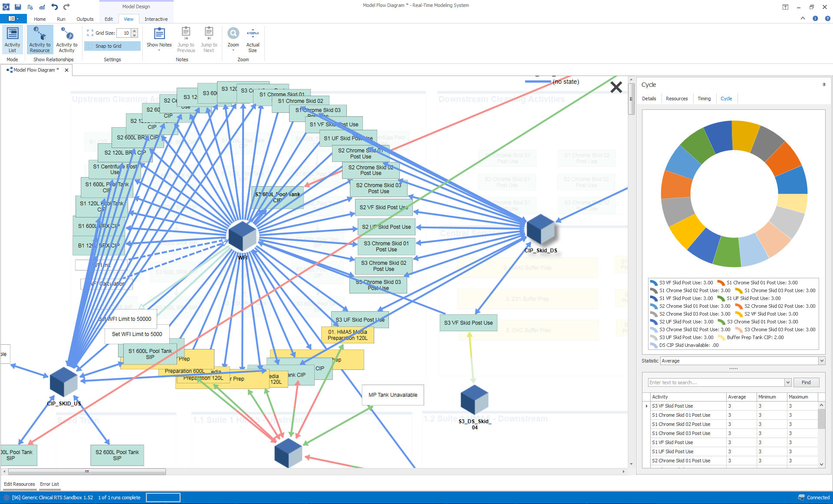Open the Activity List mode

pos(12,40)
